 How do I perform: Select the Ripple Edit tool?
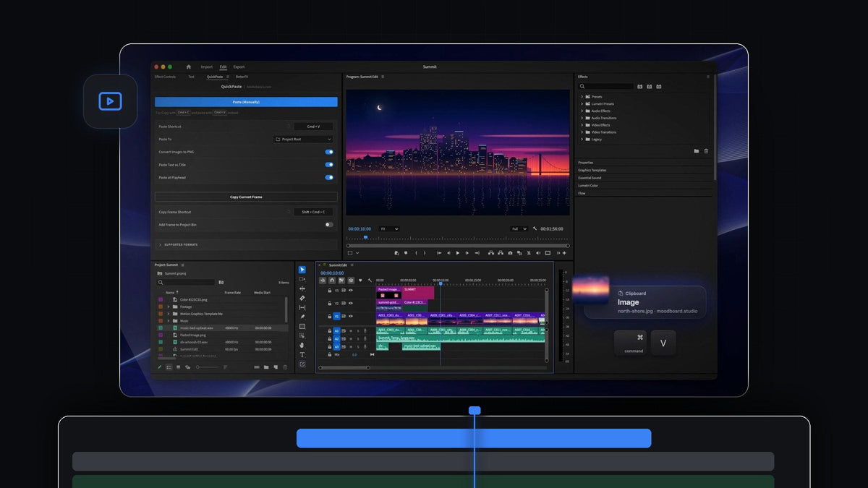[x=302, y=288]
